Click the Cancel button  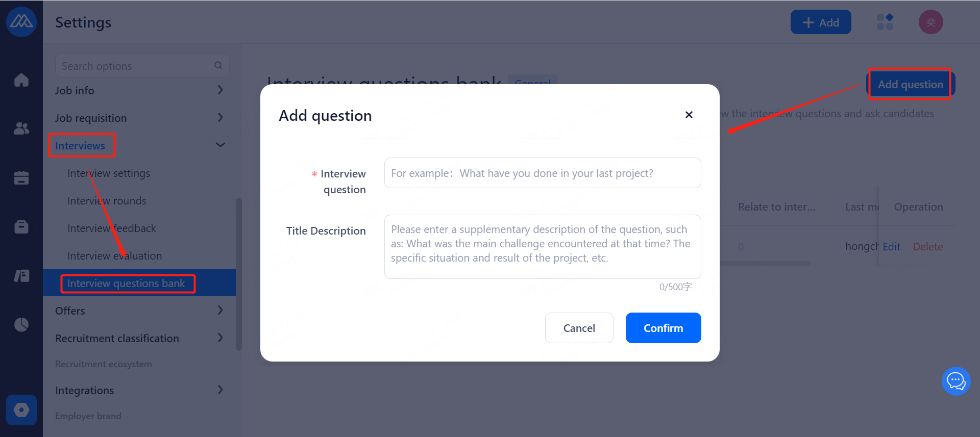tap(579, 328)
